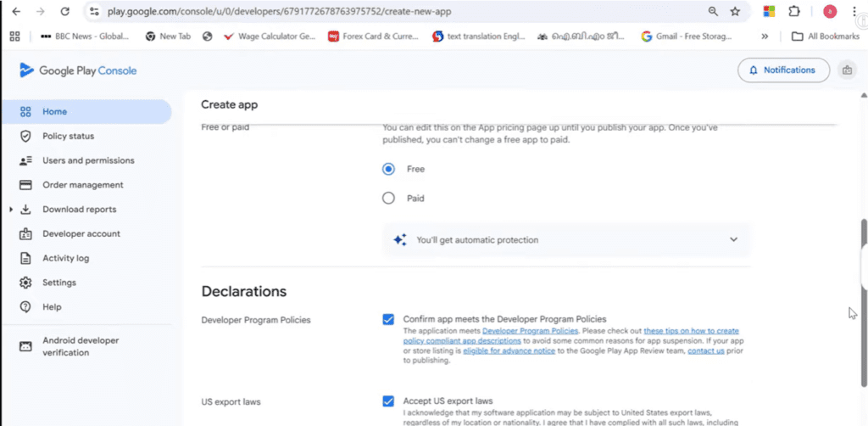Open the Developer Program Policies link
Screen dimensions: 868x426
[x=530, y=331]
